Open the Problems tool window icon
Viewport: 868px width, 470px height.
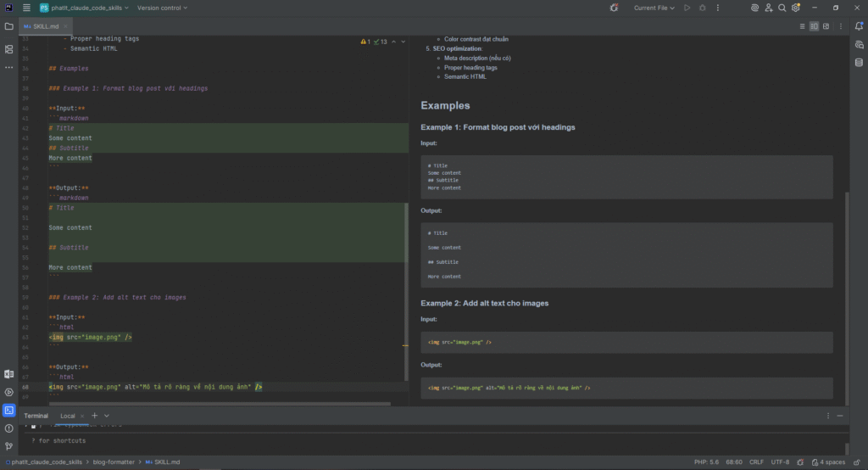(x=8, y=428)
